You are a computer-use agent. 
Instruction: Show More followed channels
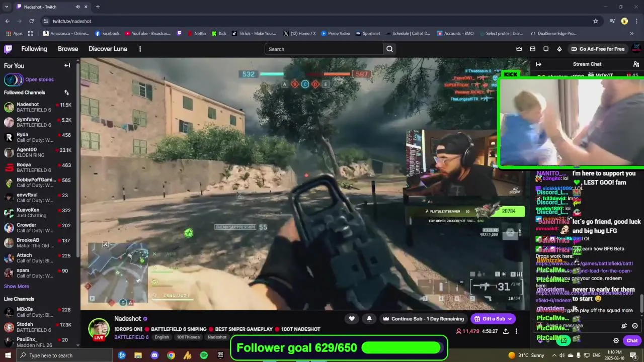pyautogui.click(x=17, y=286)
